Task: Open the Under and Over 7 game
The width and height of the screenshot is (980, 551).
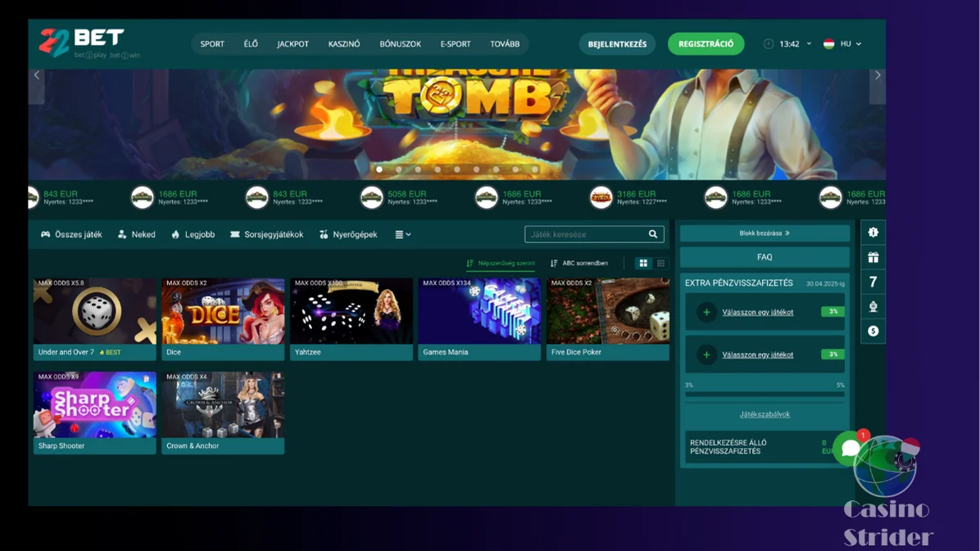Action: point(94,318)
